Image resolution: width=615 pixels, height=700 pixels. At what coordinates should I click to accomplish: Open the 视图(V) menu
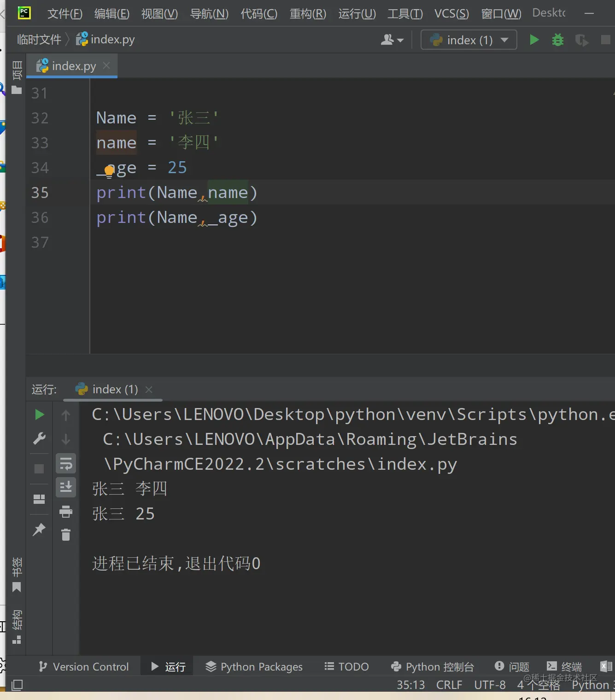click(159, 13)
